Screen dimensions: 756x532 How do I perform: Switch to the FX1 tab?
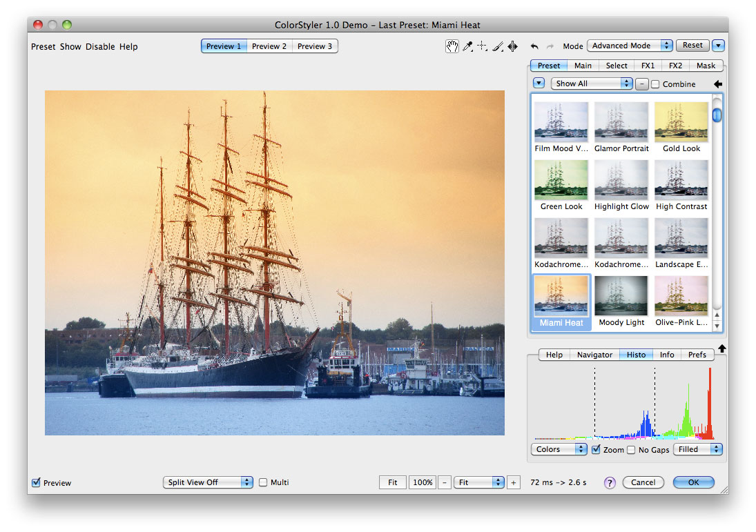pyautogui.click(x=648, y=66)
